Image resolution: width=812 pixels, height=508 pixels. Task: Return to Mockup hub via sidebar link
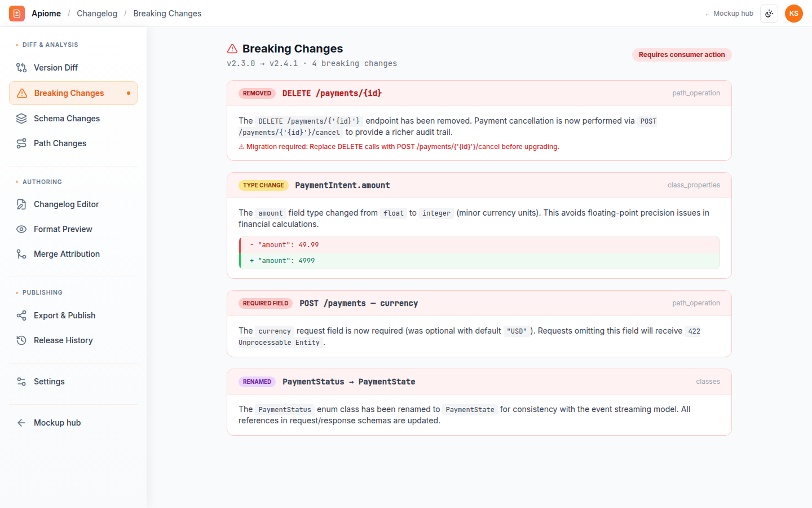click(73, 423)
